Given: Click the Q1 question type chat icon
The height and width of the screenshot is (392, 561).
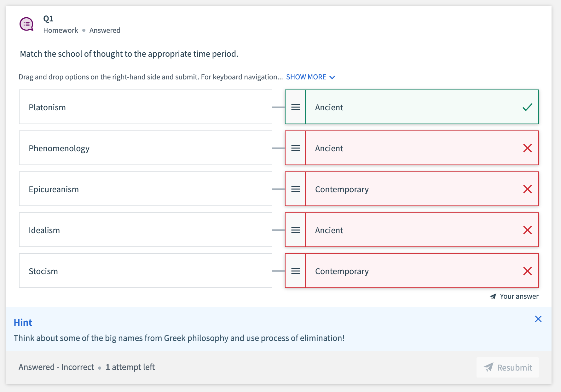Looking at the screenshot, I should [26, 24].
